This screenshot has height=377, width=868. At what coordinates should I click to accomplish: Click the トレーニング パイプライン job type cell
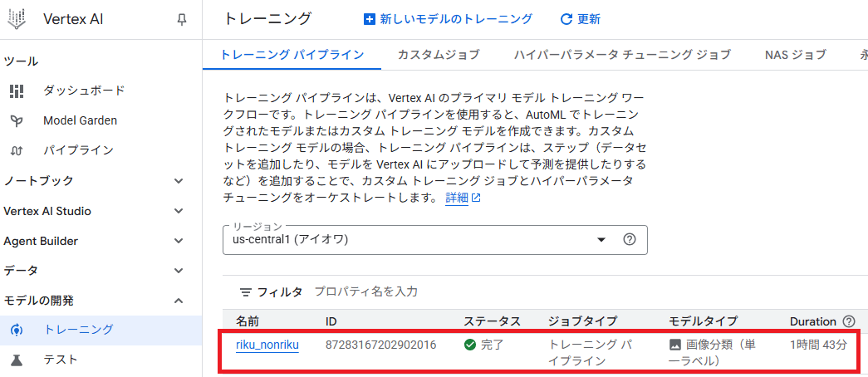click(x=591, y=353)
